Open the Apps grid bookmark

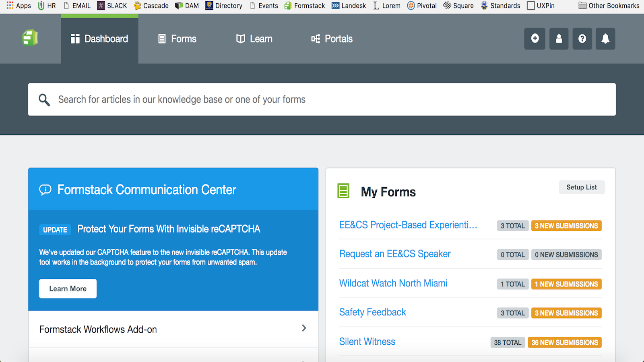tap(19, 6)
